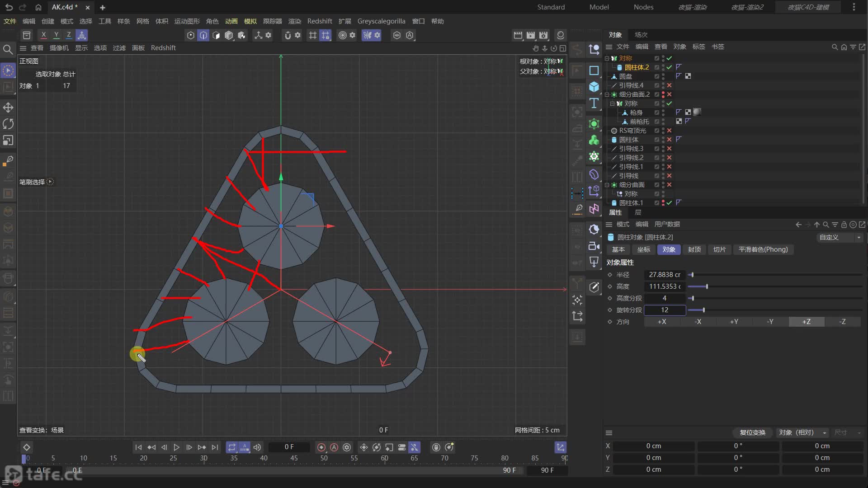Set direction to +Y

pyautogui.click(x=734, y=322)
